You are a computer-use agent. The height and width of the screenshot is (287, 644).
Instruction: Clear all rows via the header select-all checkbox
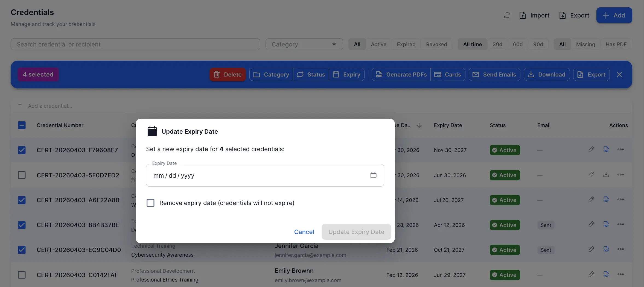pyautogui.click(x=22, y=125)
